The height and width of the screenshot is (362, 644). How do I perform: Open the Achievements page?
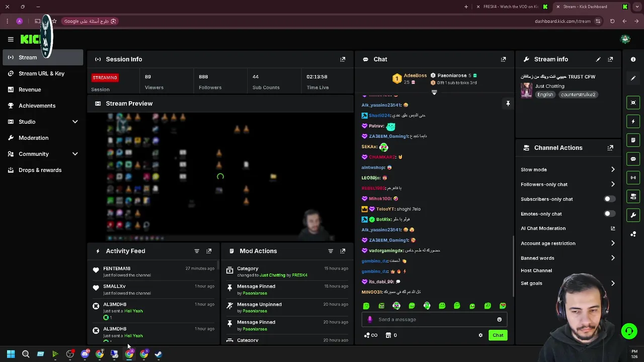click(x=43, y=106)
